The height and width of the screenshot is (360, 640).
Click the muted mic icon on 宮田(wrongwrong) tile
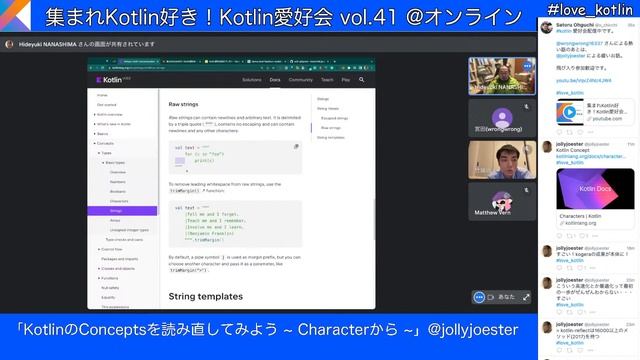[x=527, y=107]
